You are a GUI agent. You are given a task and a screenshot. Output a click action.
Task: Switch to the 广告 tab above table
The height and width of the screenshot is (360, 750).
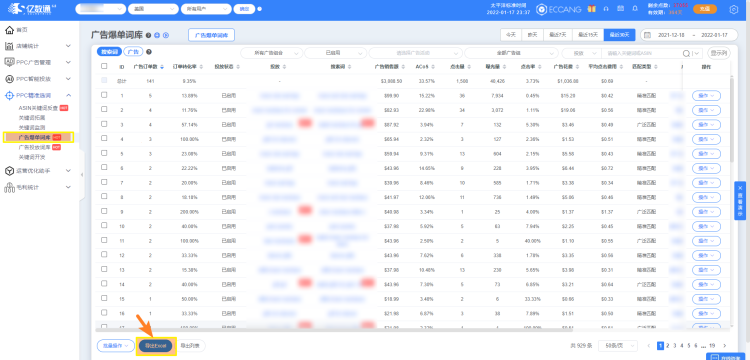point(133,52)
